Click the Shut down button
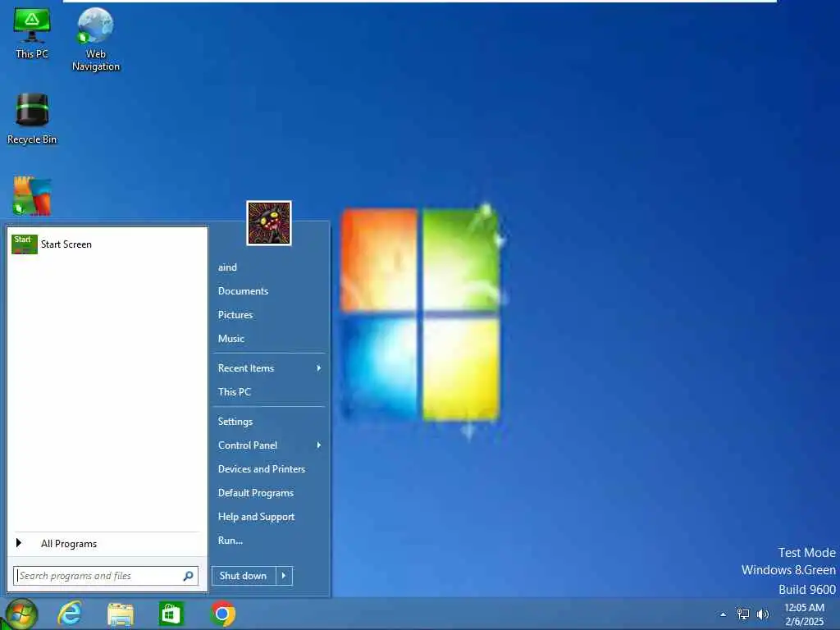The width and height of the screenshot is (840, 630). click(x=244, y=576)
